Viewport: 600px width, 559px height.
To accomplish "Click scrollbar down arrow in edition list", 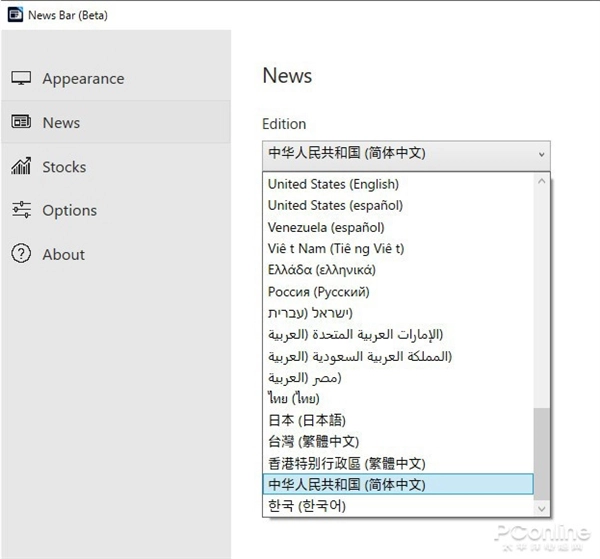I will pos(541,508).
